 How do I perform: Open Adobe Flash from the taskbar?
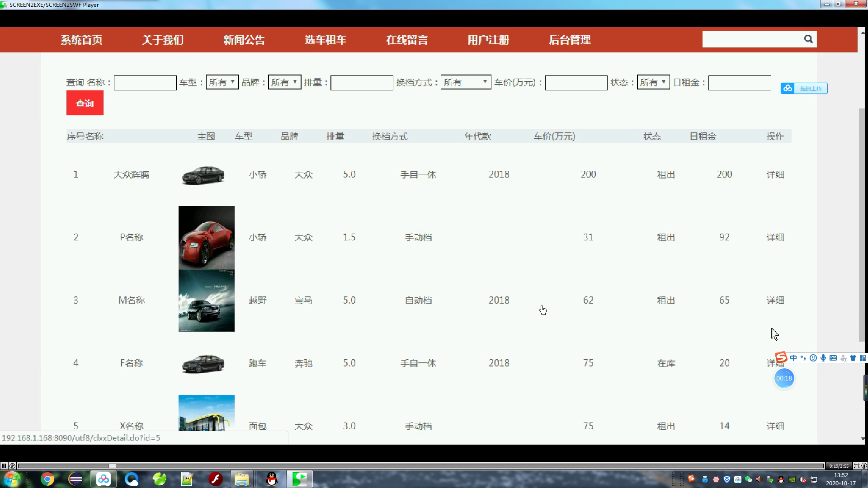(x=215, y=479)
